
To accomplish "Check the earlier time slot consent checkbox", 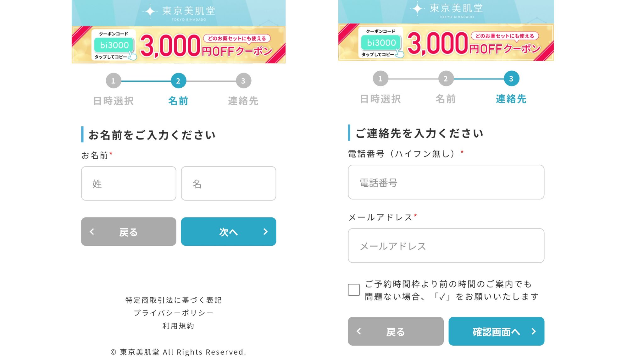I will [x=354, y=290].
